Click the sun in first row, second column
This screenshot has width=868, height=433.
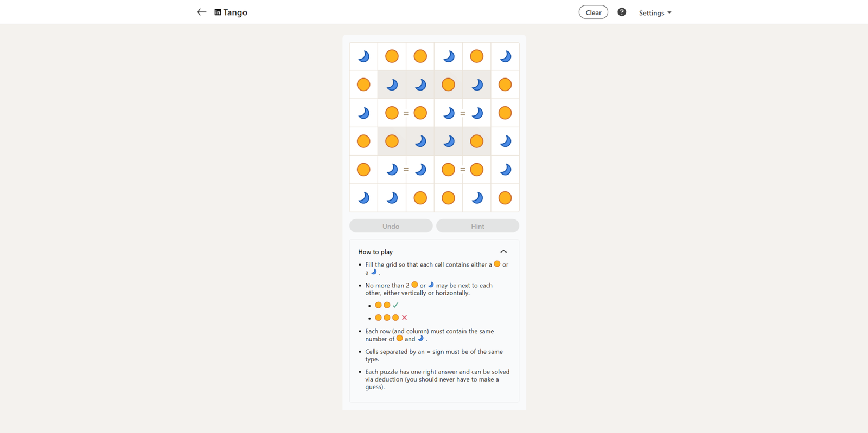coord(392,56)
